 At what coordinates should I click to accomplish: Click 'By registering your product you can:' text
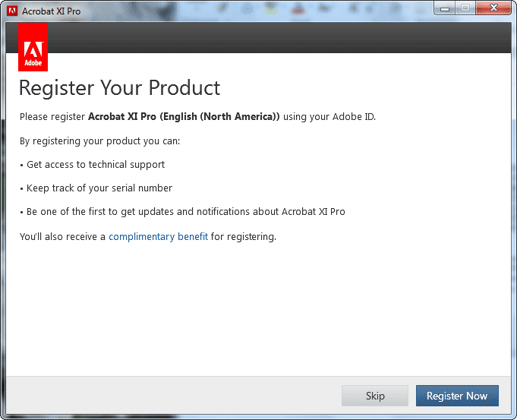[x=100, y=141]
